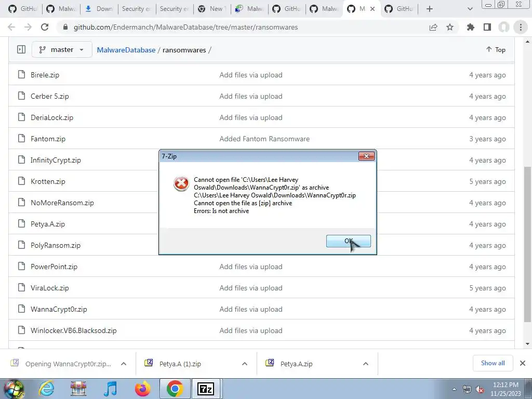The height and width of the screenshot is (399, 532).
Task: Close the 7-Zip error dialog
Action: click(366, 156)
